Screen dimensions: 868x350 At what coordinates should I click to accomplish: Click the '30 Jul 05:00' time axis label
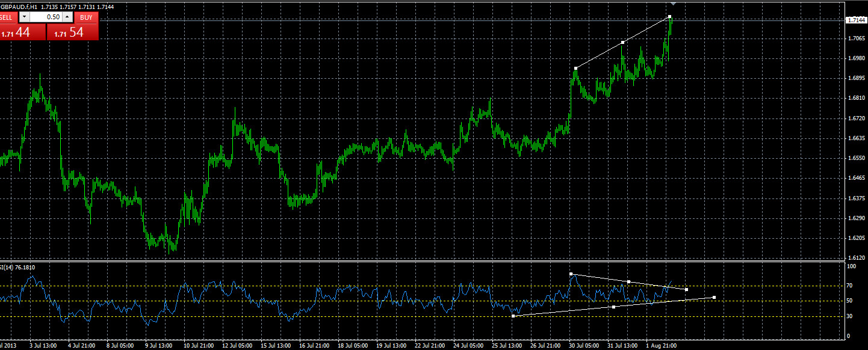585,346
